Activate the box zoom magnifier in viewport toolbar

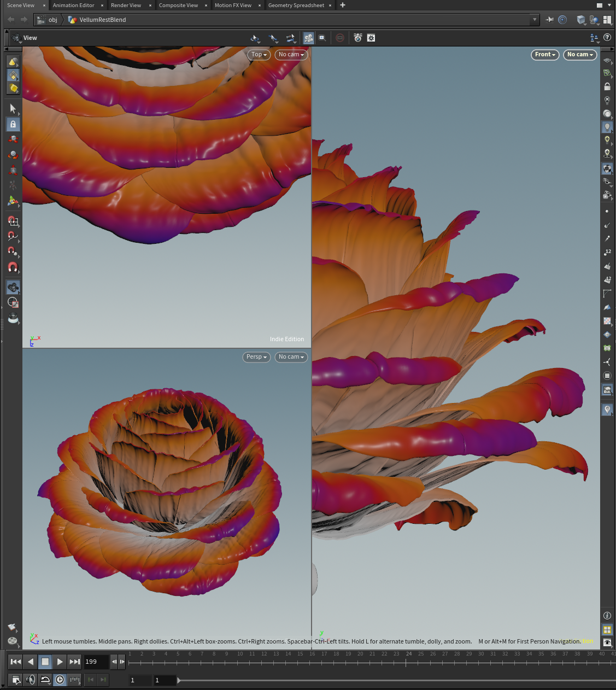[x=322, y=38]
